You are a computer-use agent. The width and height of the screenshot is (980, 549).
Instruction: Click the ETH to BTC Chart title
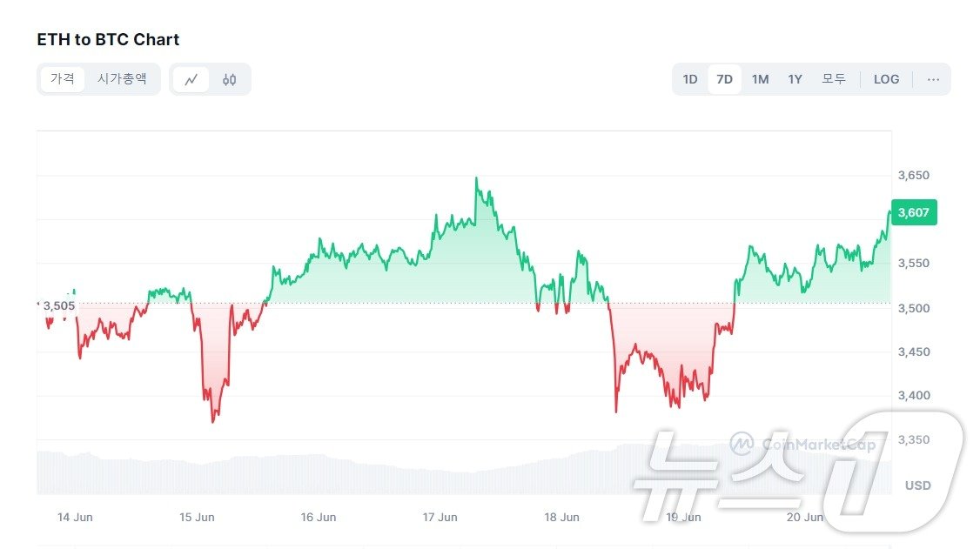click(x=108, y=39)
